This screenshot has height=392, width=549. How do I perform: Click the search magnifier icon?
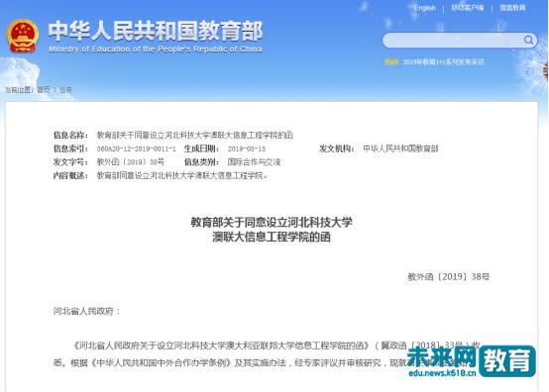[x=529, y=41]
